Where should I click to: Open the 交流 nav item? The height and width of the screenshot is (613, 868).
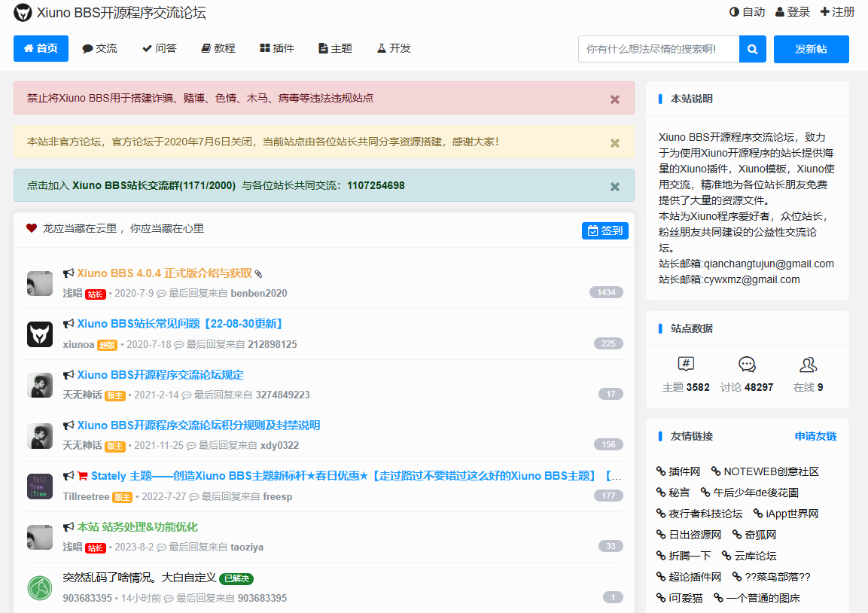[99, 49]
